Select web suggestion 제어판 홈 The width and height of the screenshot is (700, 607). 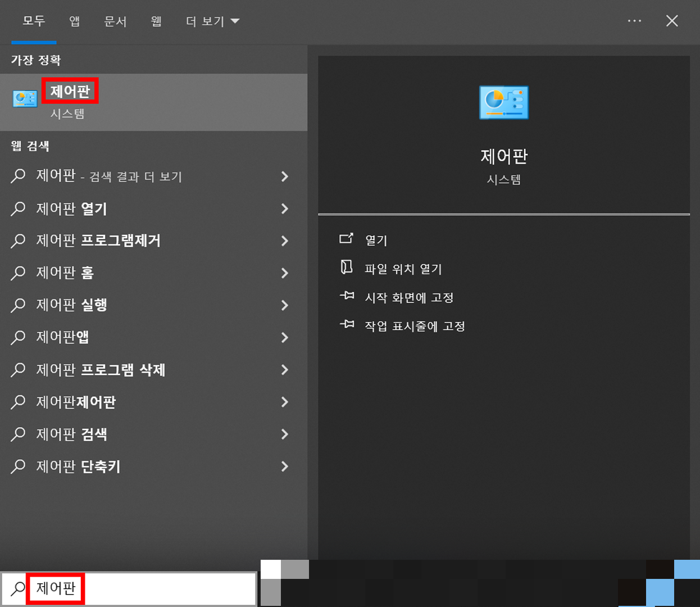[153, 273]
